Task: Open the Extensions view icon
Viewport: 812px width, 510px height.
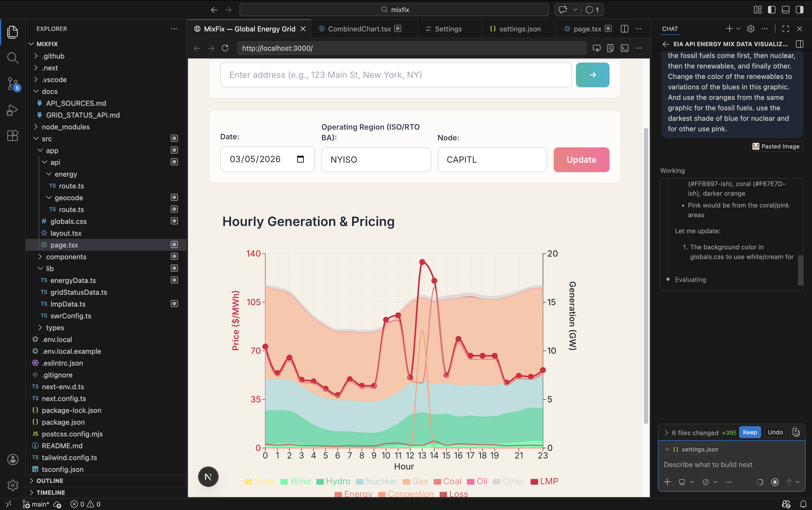Action: (x=12, y=136)
